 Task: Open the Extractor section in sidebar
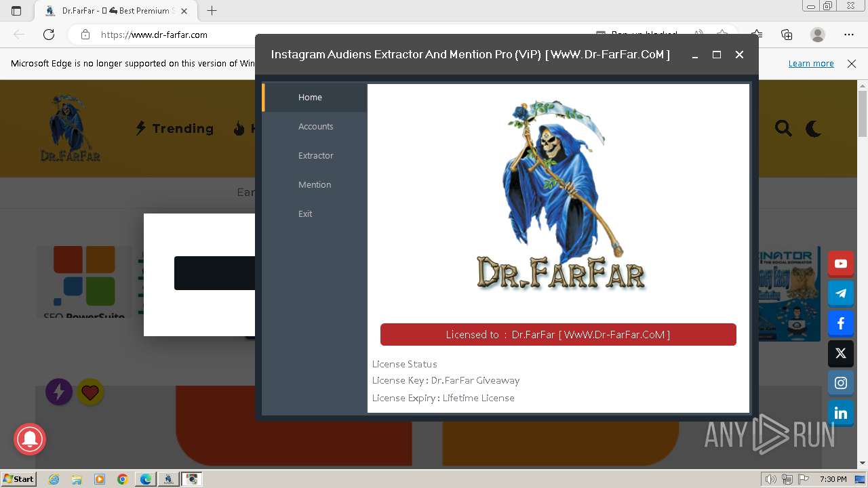[315, 156]
